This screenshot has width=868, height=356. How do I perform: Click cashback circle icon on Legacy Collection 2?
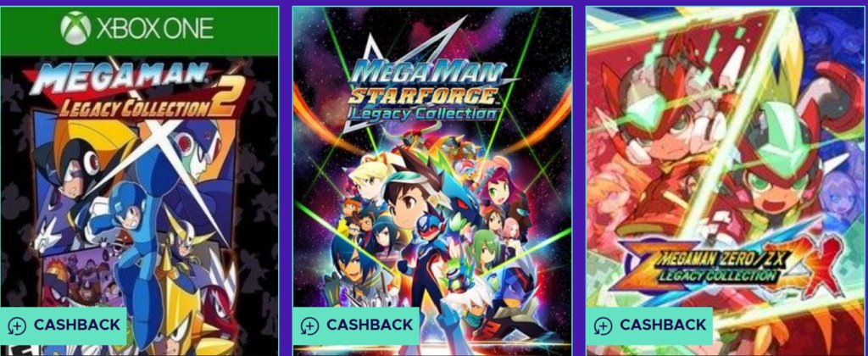coord(17,326)
